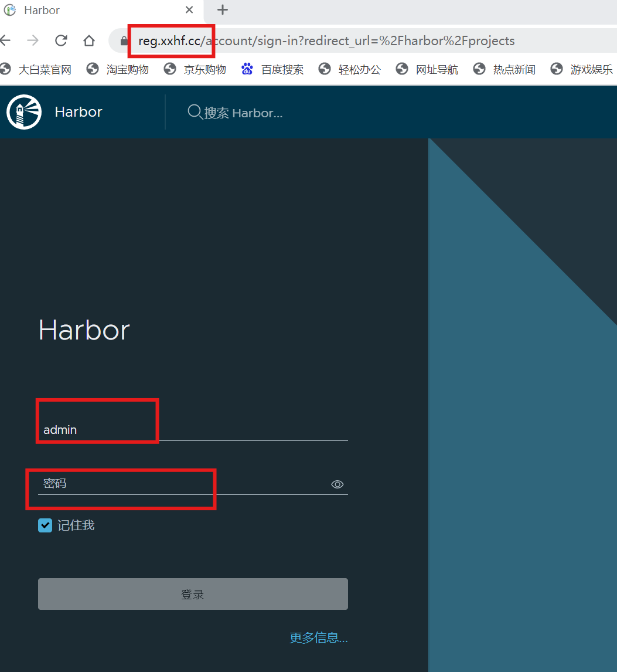The image size is (617, 672).
Task: Click the Harbor lighthouse logo
Action: point(24,112)
